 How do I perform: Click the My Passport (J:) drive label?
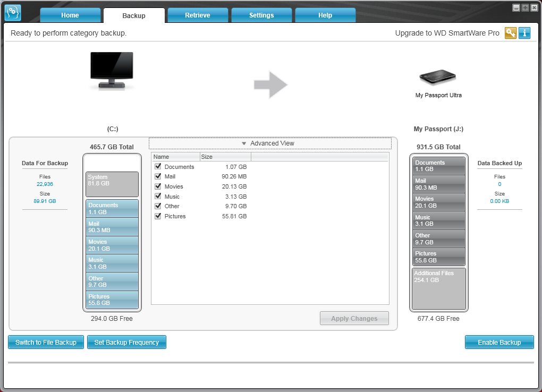[x=438, y=129]
